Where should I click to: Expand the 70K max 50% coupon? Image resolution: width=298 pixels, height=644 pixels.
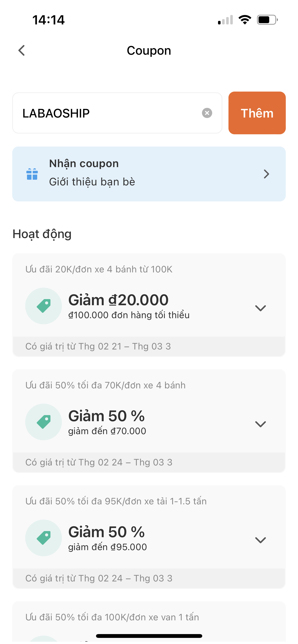point(261,424)
